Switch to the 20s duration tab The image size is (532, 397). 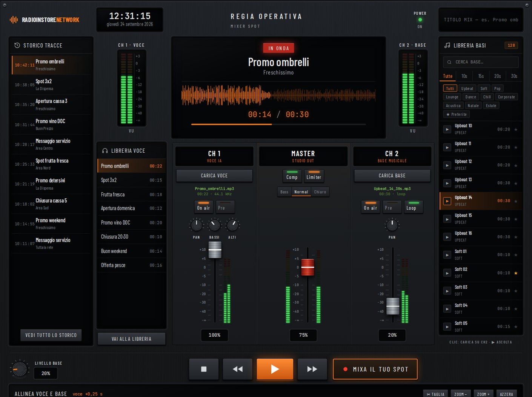(498, 76)
